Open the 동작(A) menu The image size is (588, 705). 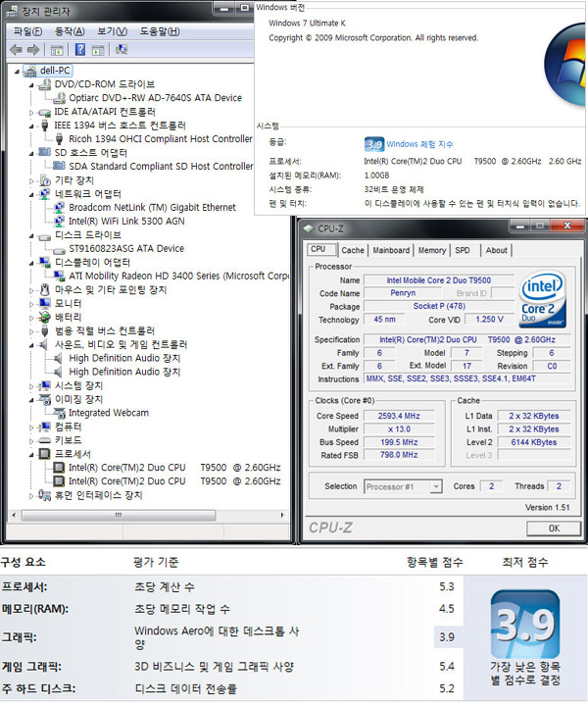[x=70, y=31]
